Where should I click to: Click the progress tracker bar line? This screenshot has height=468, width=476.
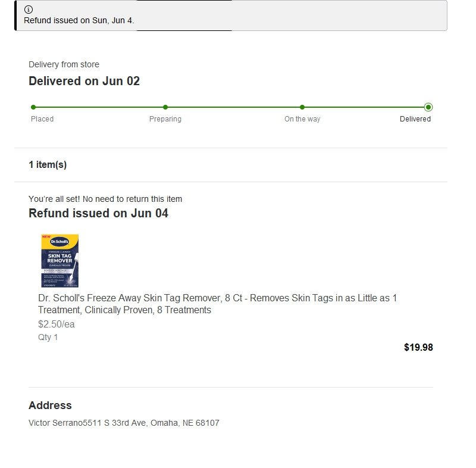click(x=231, y=107)
